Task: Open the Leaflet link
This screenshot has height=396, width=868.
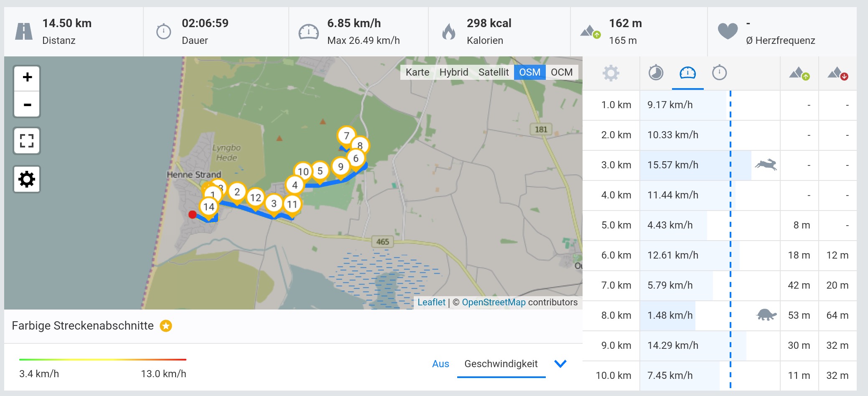Action: pos(431,302)
